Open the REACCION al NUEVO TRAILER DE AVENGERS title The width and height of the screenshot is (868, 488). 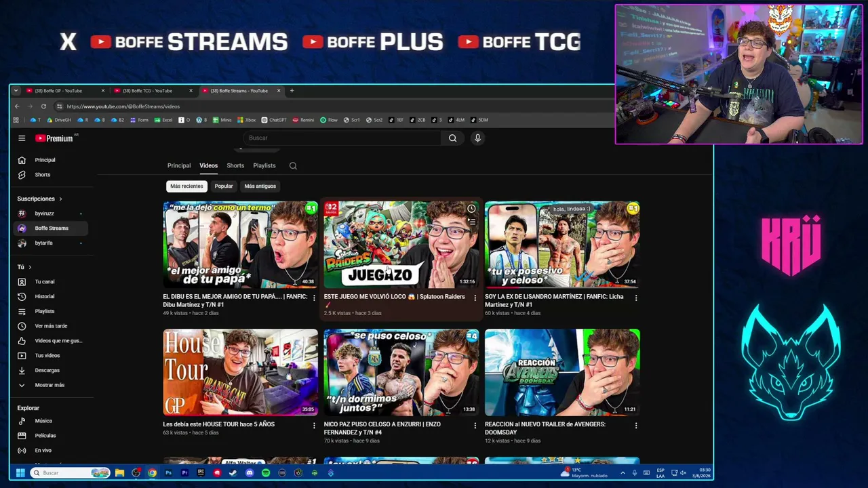(545, 428)
